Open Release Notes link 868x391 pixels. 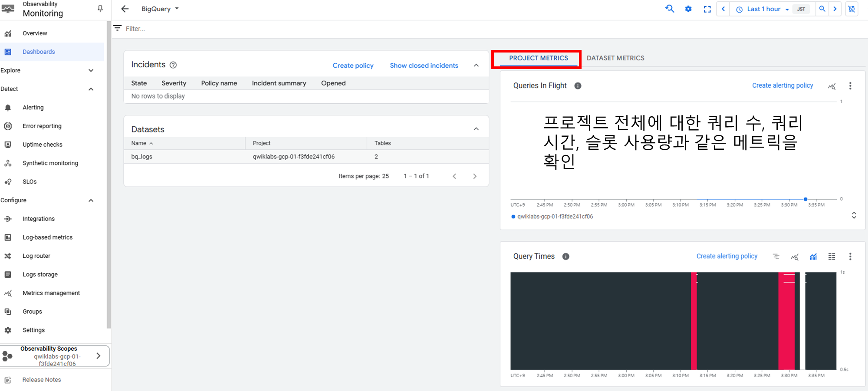[42, 380]
